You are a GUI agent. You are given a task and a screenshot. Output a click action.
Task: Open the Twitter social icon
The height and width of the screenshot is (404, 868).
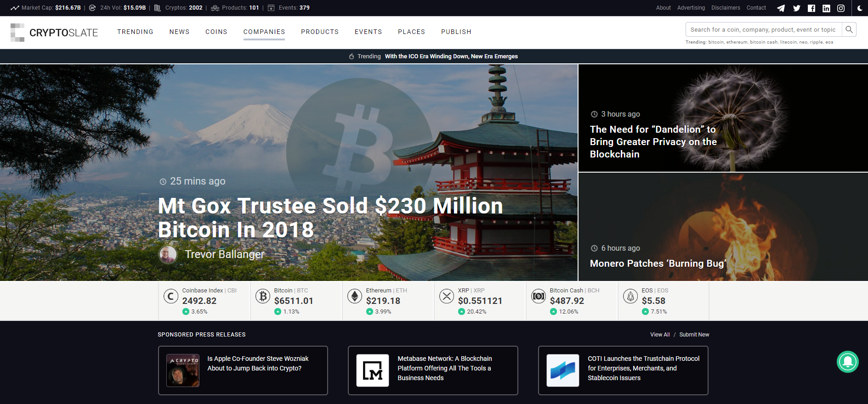point(796,8)
